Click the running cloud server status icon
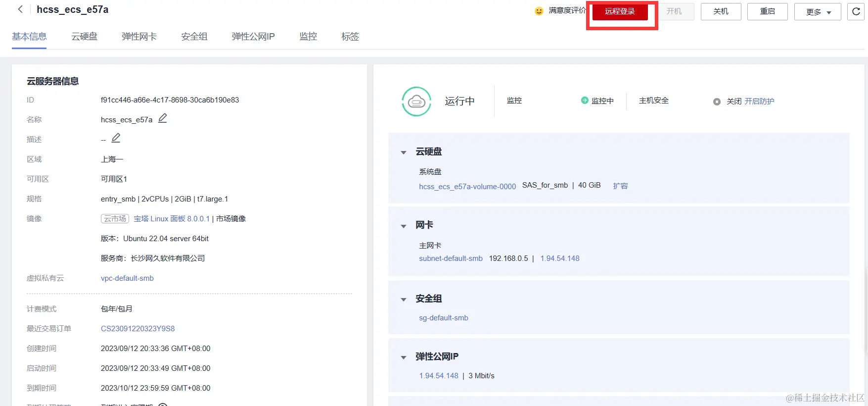868x406 pixels. pyautogui.click(x=416, y=101)
